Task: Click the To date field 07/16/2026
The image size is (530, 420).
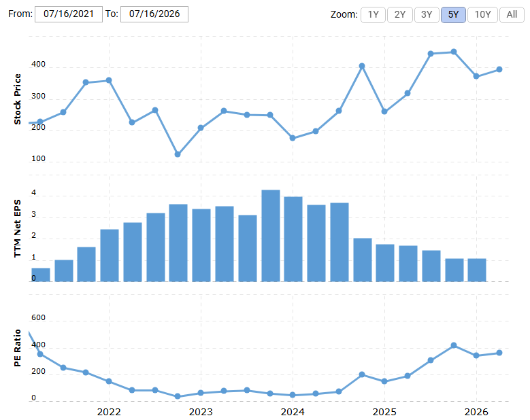Action: 154,14
